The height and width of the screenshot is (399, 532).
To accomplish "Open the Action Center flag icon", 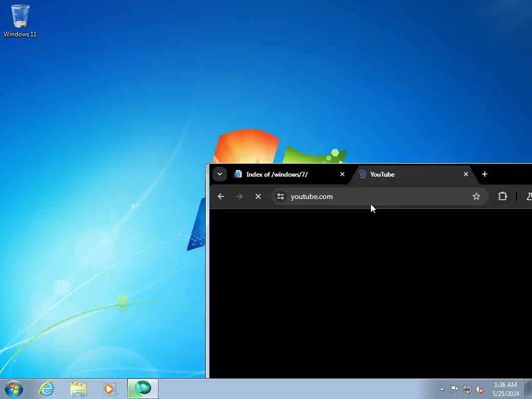I will tap(454, 389).
